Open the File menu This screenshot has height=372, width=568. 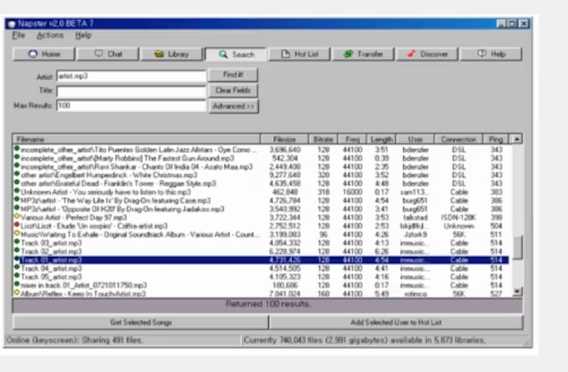click(x=18, y=35)
